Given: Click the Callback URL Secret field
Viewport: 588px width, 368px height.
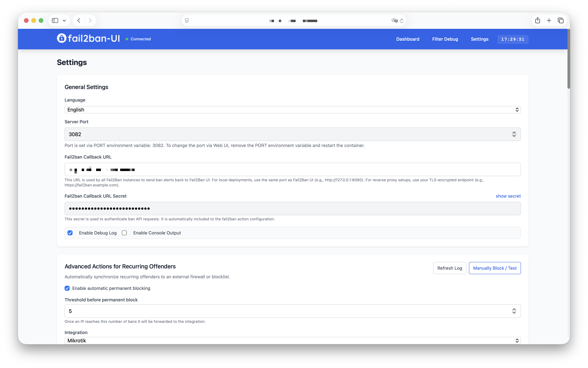Looking at the screenshot, I should click(x=292, y=208).
